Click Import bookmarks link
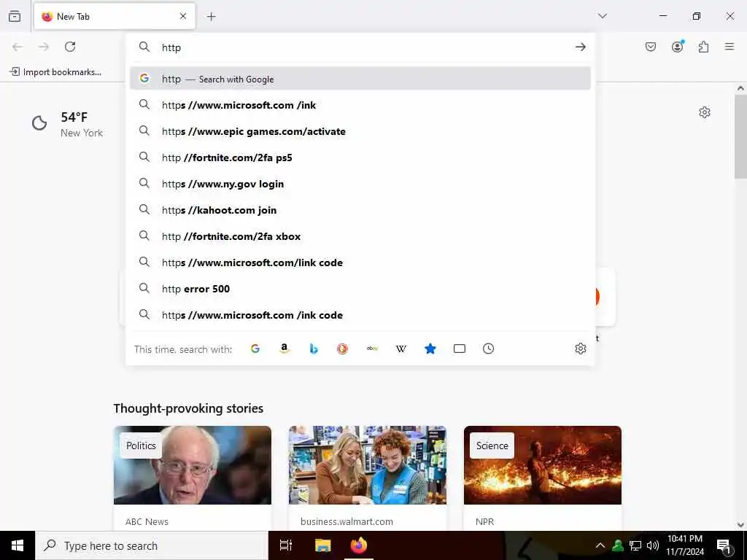747x560 pixels. pos(55,72)
